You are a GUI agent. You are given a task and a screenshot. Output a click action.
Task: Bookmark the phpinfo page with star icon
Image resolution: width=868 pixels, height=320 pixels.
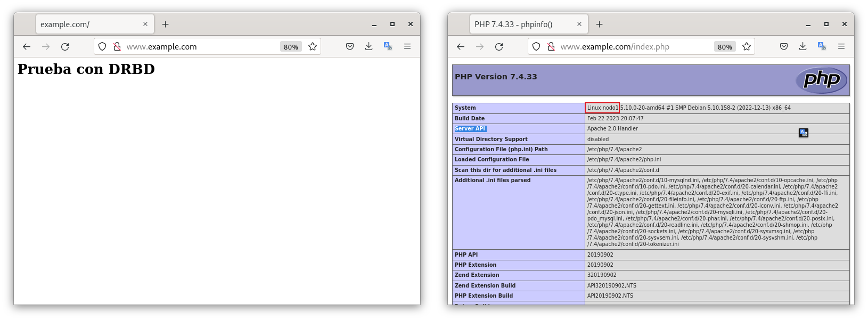(x=747, y=47)
